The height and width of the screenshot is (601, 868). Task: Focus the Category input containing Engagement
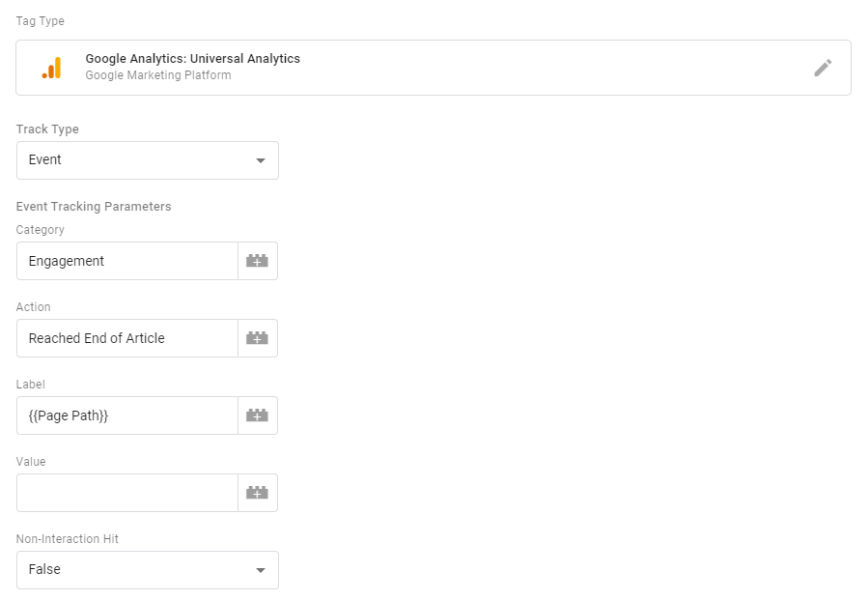coord(127,261)
